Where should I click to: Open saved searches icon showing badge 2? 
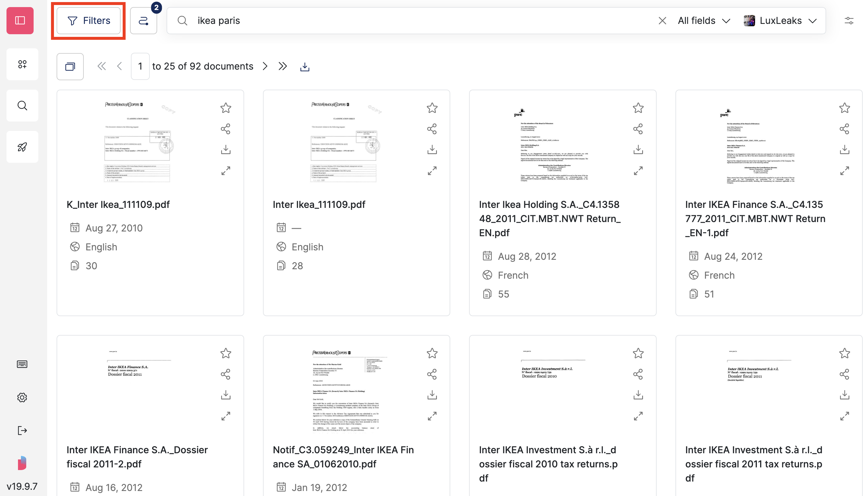[143, 20]
